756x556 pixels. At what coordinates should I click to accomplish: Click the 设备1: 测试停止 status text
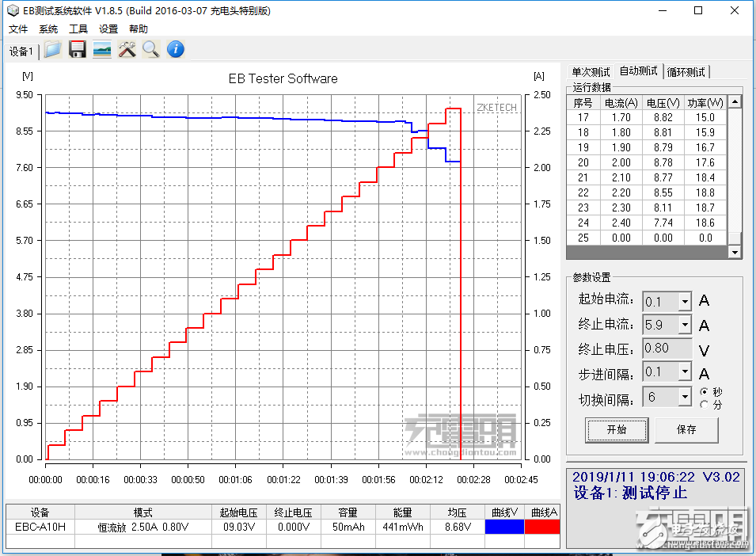(x=630, y=493)
